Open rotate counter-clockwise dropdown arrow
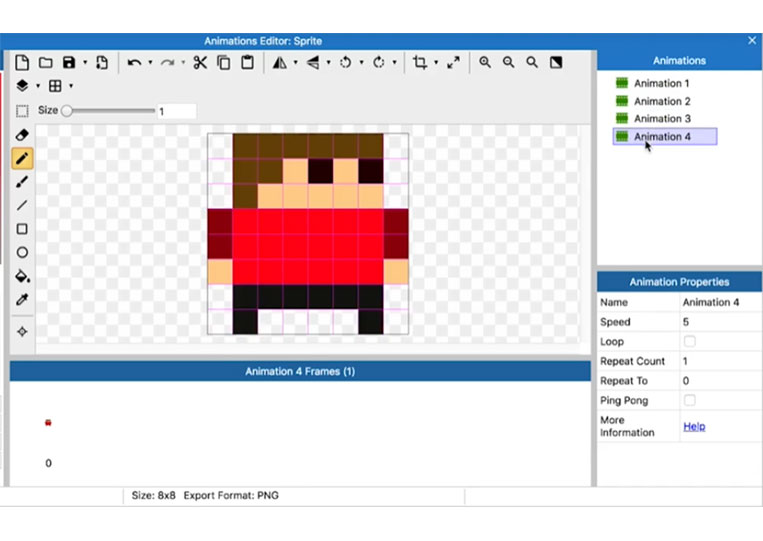 [362, 63]
